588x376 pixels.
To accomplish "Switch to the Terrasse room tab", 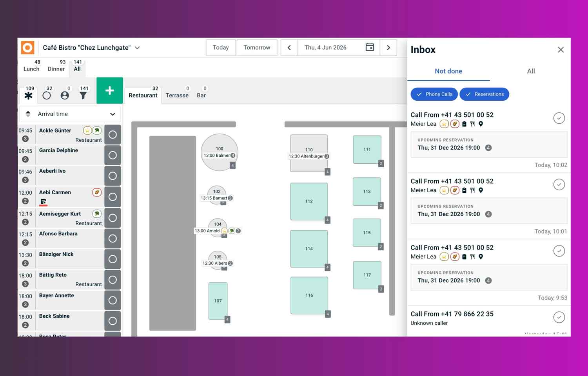I will click(x=177, y=95).
